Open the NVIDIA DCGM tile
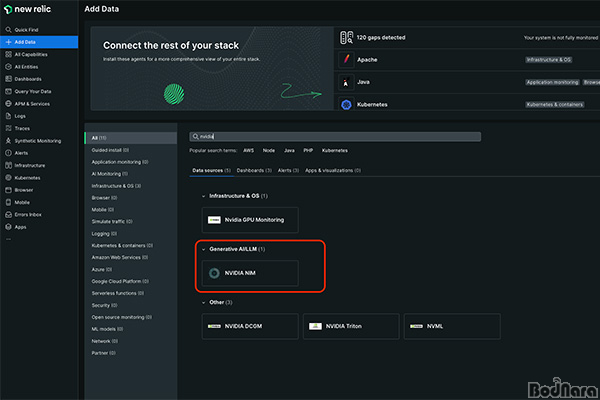 coord(250,326)
